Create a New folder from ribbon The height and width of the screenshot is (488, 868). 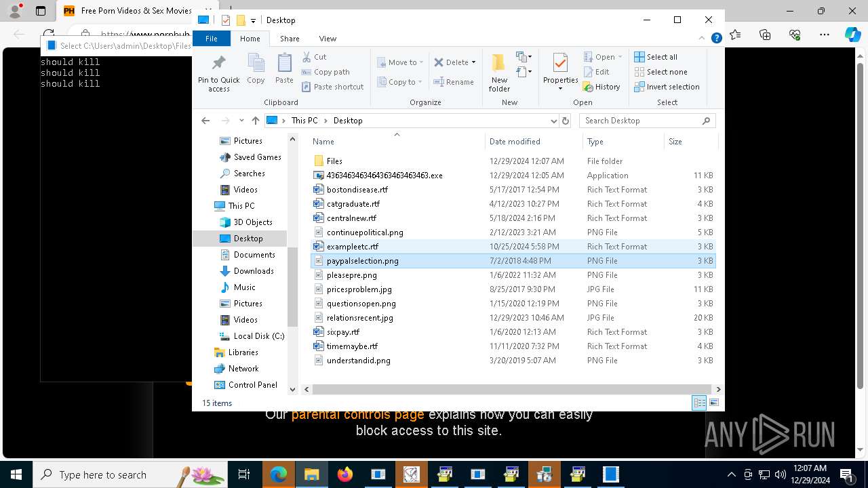coord(499,73)
